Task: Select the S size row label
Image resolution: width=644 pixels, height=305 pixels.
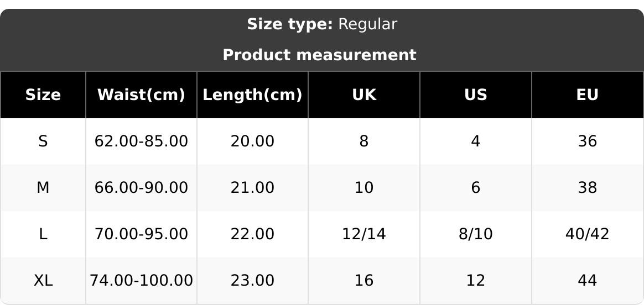Action: click(43, 141)
